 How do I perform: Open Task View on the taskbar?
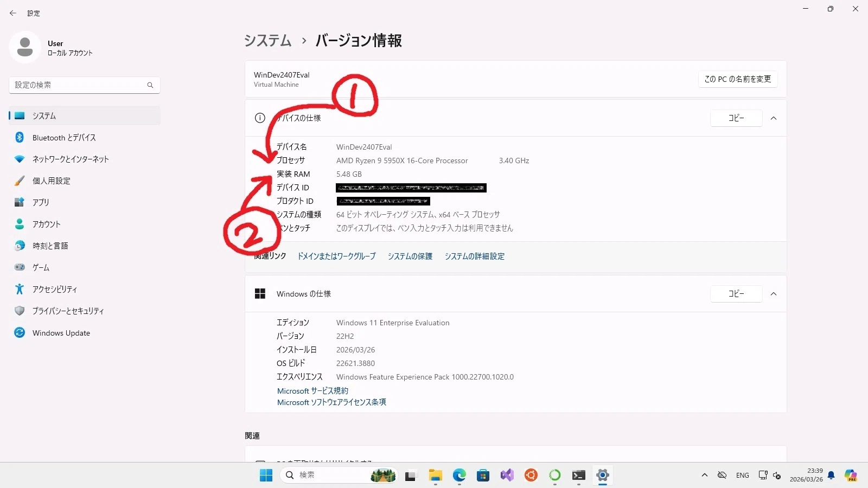click(411, 476)
